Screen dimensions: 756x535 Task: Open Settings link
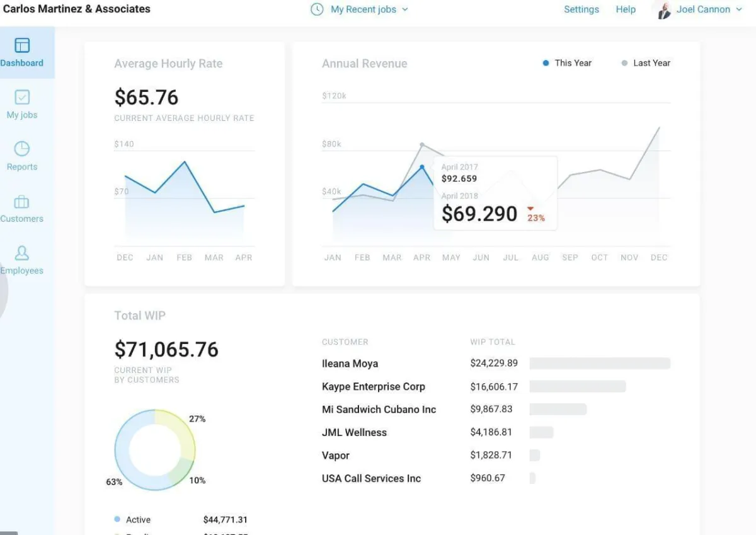pos(581,9)
